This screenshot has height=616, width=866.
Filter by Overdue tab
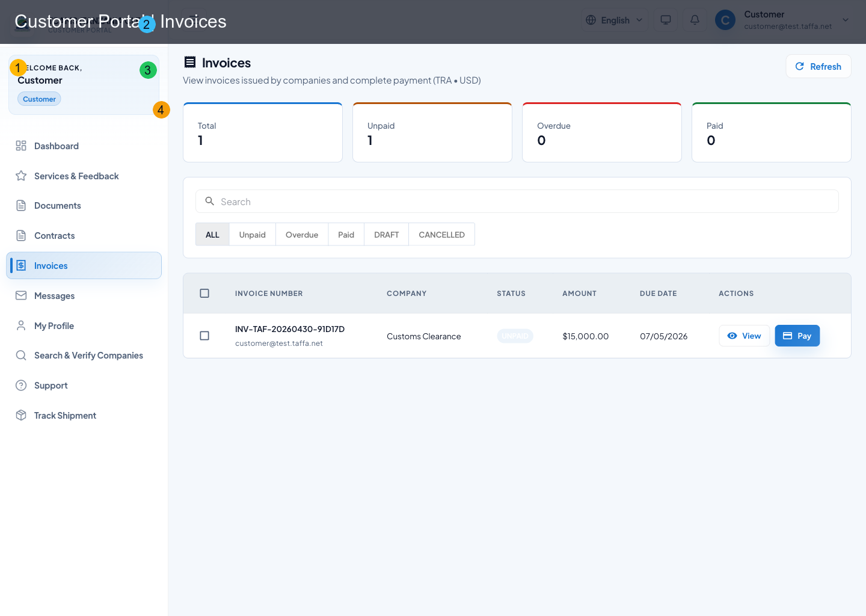click(x=302, y=235)
